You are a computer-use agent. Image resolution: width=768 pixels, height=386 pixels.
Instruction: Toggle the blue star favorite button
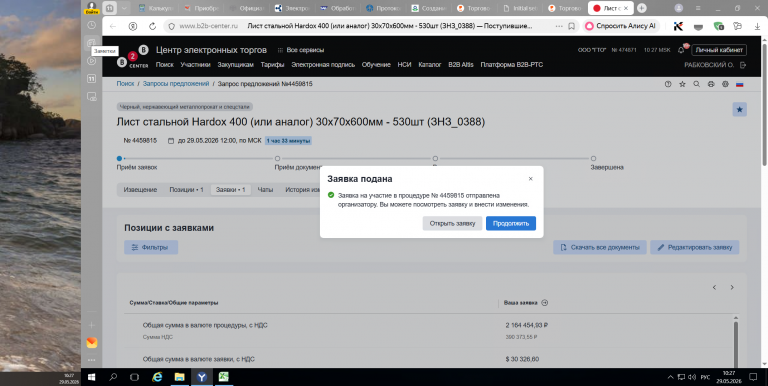point(740,109)
